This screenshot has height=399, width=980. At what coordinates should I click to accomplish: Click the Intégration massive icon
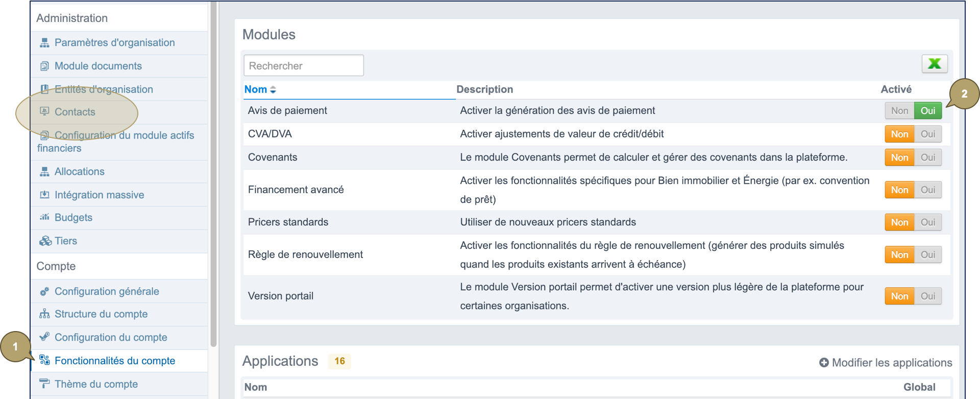coord(44,195)
